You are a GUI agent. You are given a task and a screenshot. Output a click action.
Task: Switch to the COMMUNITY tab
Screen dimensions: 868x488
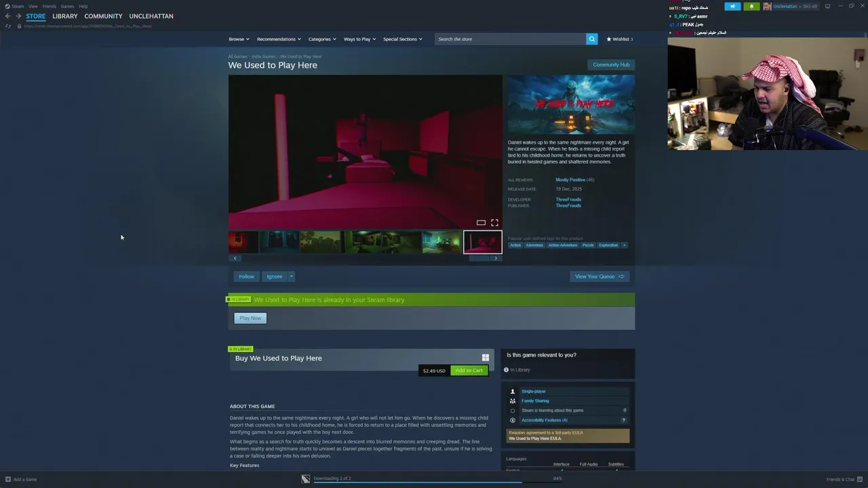pos(103,16)
